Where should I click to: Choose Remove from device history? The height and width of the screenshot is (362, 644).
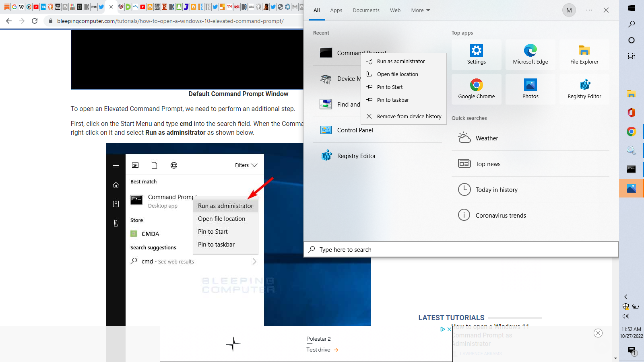[x=404, y=116]
